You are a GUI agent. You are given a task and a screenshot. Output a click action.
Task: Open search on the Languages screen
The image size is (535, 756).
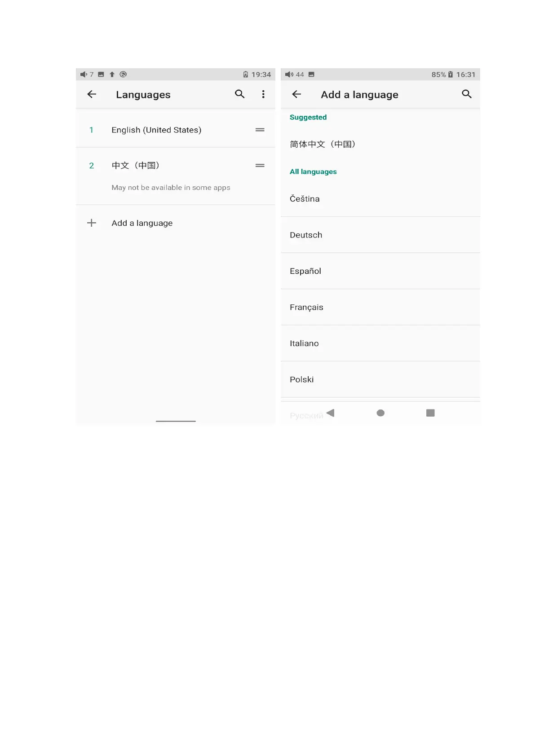pos(240,94)
